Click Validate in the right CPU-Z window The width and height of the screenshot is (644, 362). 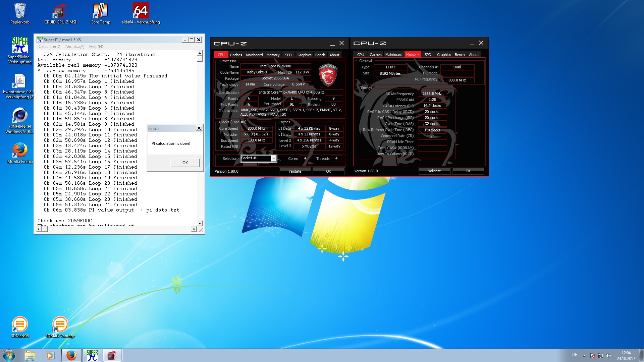pyautogui.click(x=434, y=171)
